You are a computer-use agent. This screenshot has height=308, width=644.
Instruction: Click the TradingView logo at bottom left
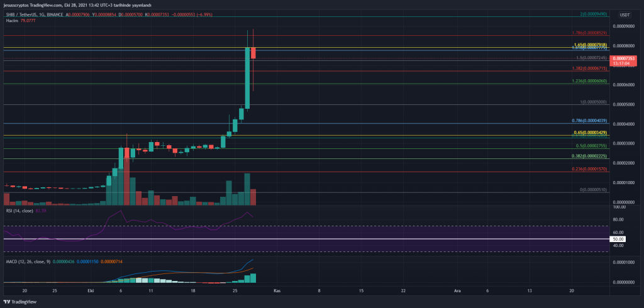pos(21,302)
